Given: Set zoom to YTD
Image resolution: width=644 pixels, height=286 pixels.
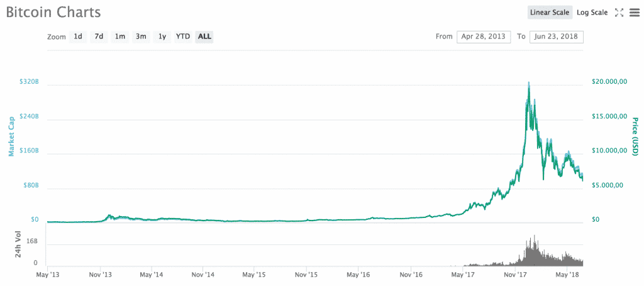Looking at the screenshot, I should tap(183, 36).
